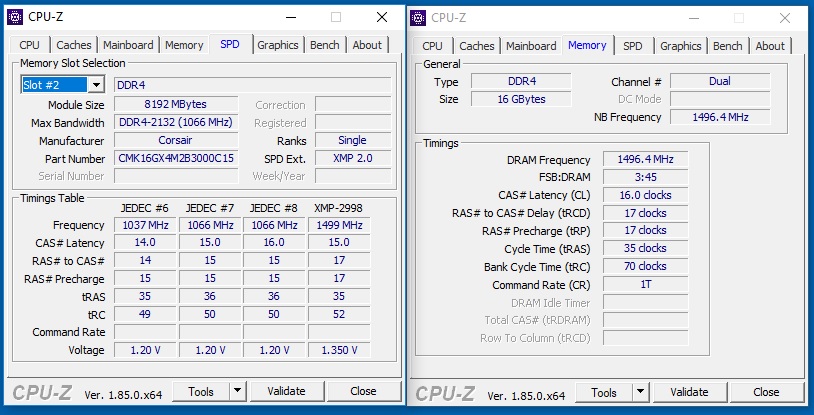Click the Size value 16 GBytes
The height and width of the screenshot is (415, 814).
pos(521,99)
